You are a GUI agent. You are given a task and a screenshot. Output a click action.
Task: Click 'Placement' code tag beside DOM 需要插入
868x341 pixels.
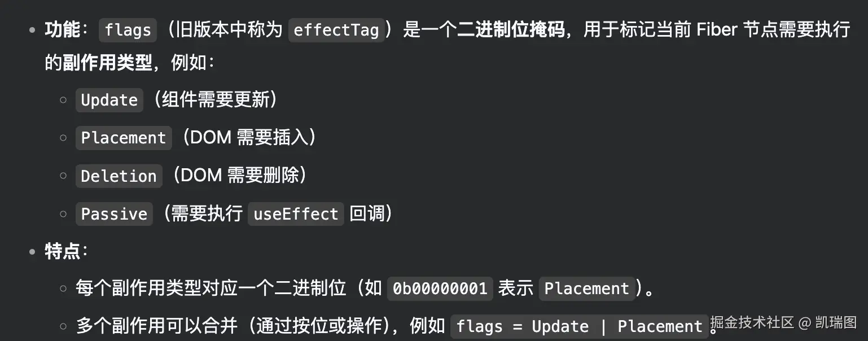[x=124, y=138]
